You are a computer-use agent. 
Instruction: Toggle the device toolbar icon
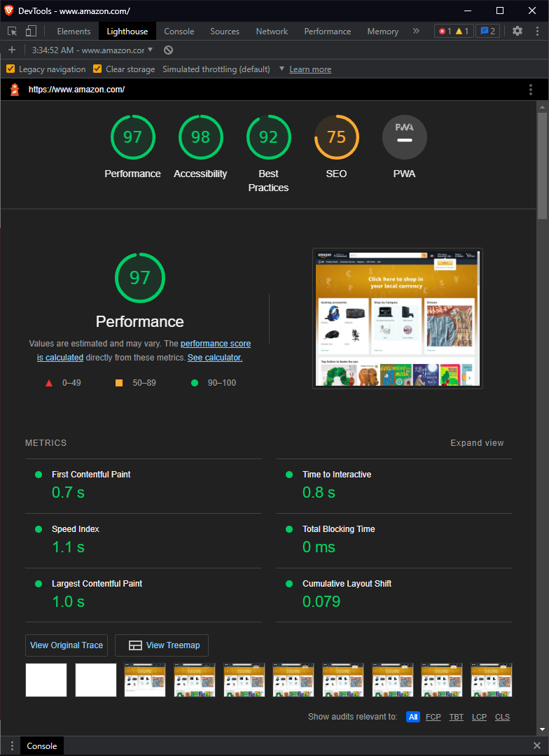(31, 31)
